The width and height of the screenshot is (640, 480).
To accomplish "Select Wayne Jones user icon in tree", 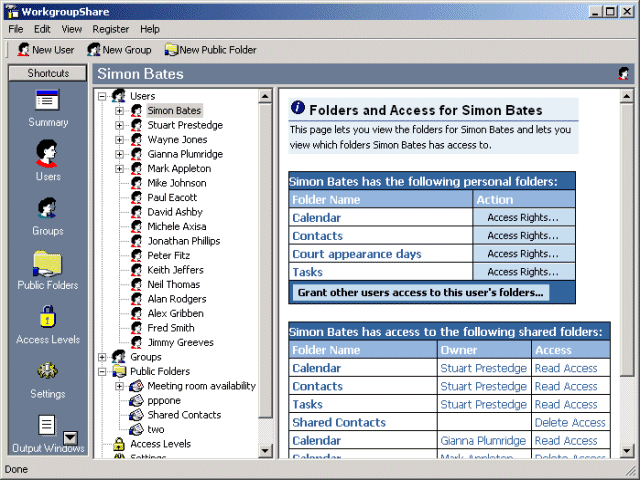I will tap(136, 140).
